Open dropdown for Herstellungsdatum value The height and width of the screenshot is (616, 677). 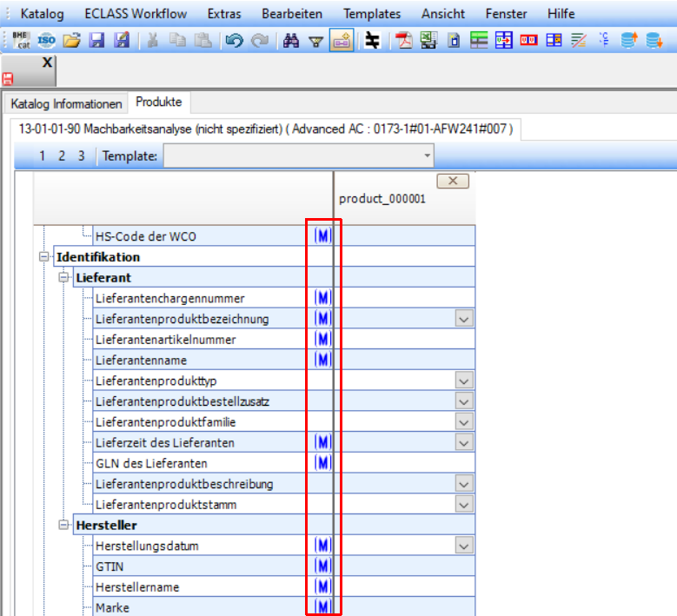(x=464, y=546)
